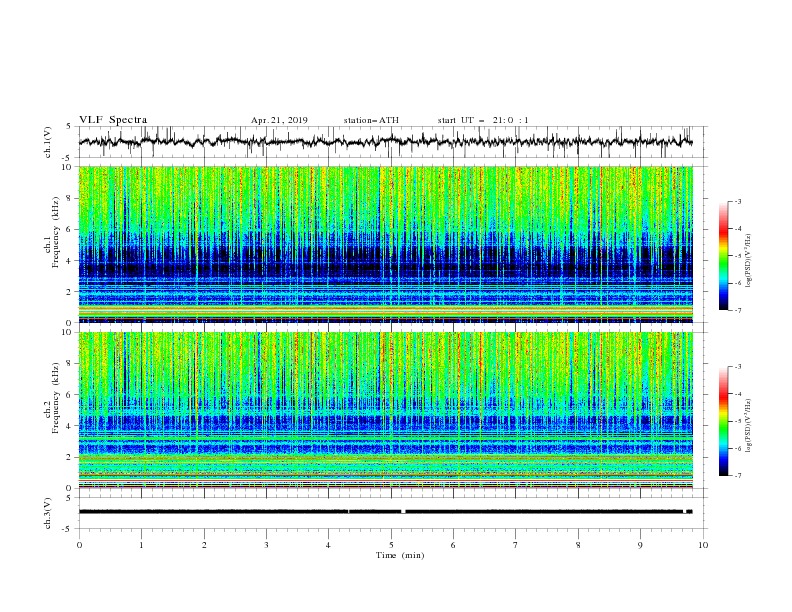This screenshot has width=792, height=612.
Task: Click the lower PSD color scale bar
Action: point(723,421)
